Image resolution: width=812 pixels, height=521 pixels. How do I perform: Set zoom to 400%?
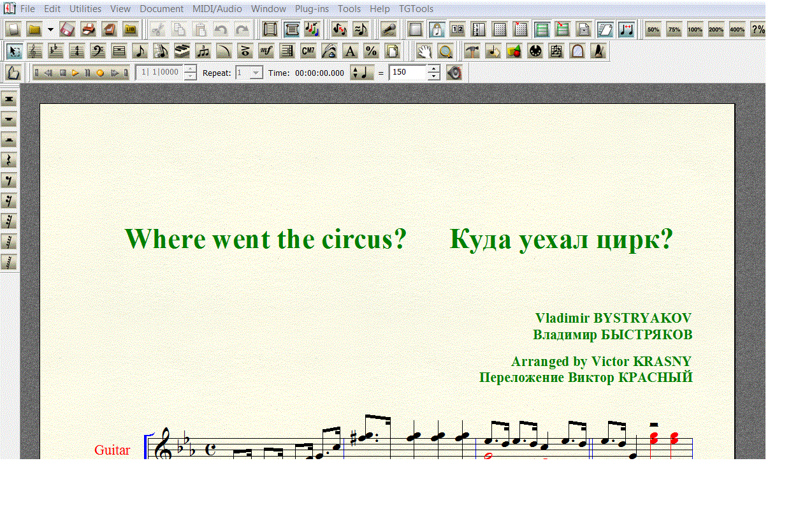(x=737, y=29)
